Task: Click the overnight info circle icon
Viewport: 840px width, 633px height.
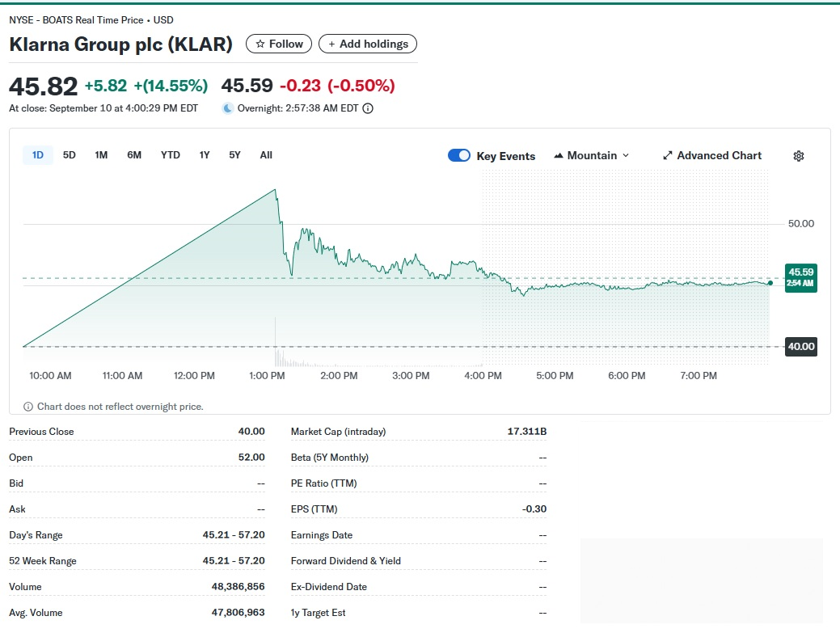Action: pos(368,108)
